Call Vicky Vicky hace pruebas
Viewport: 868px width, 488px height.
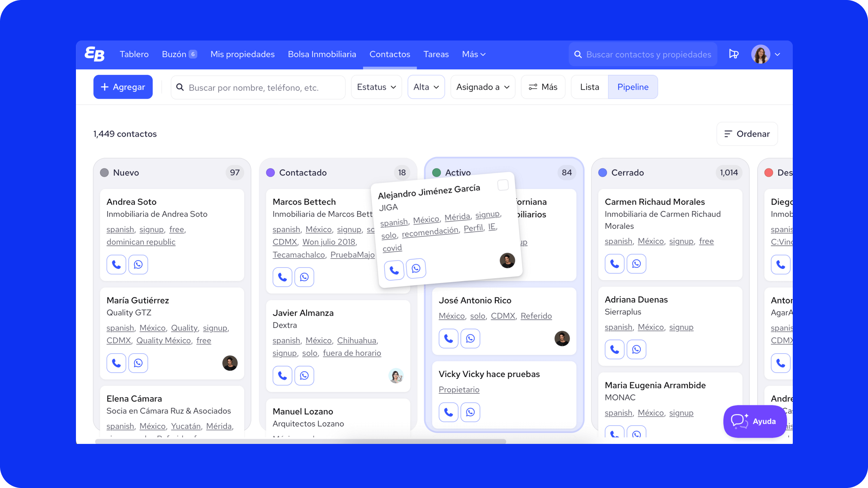point(448,412)
